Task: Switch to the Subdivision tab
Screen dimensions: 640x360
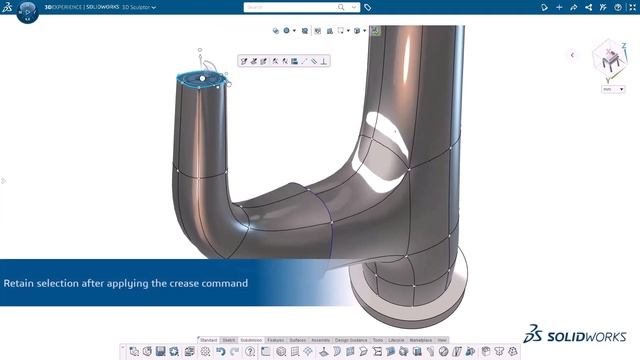Action: (x=251, y=340)
